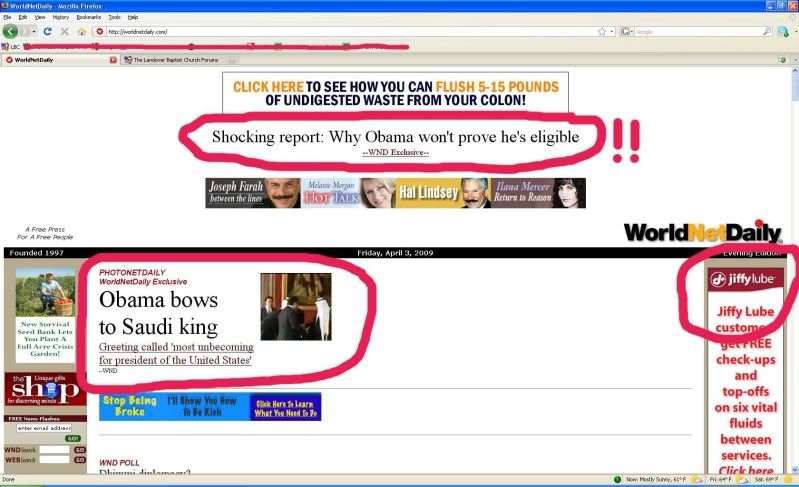Click the colon flush banner ad

(x=395, y=93)
